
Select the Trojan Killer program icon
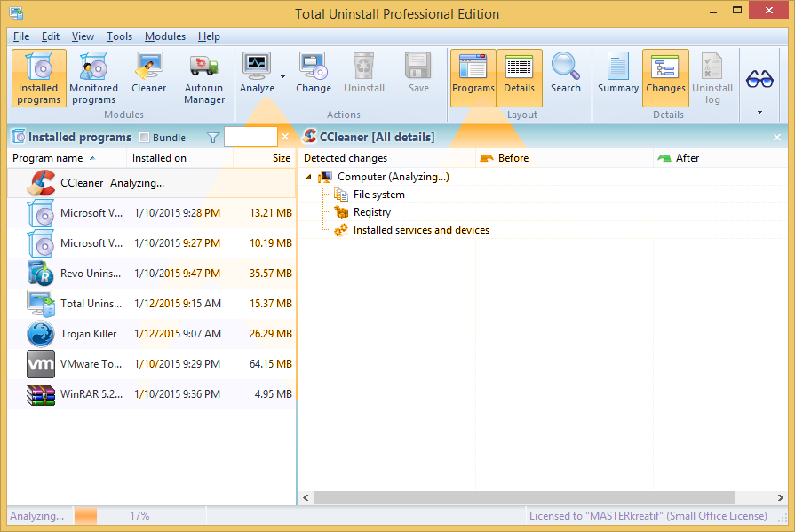(x=41, y=334)
